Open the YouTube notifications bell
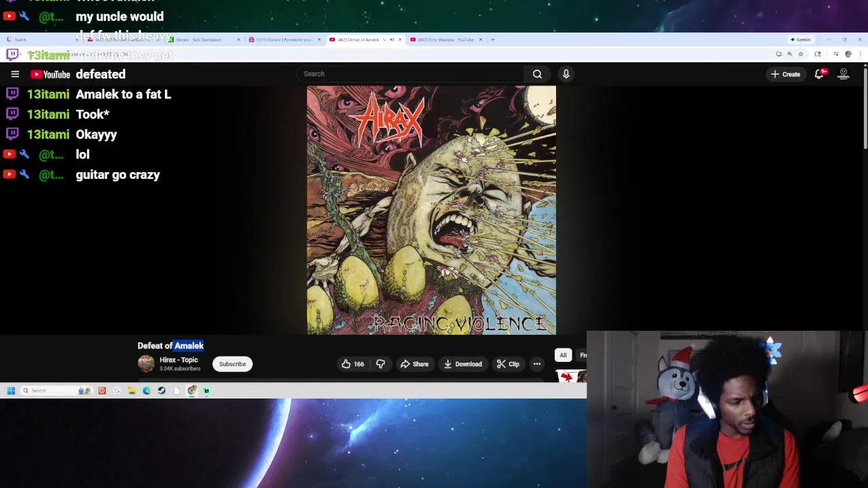 (x=819, y=74)
